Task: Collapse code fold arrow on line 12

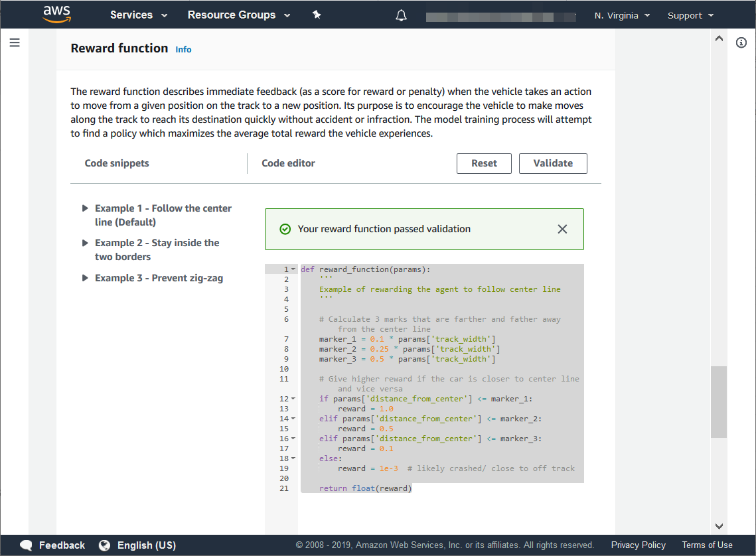Action: click(x=293, y=399)
